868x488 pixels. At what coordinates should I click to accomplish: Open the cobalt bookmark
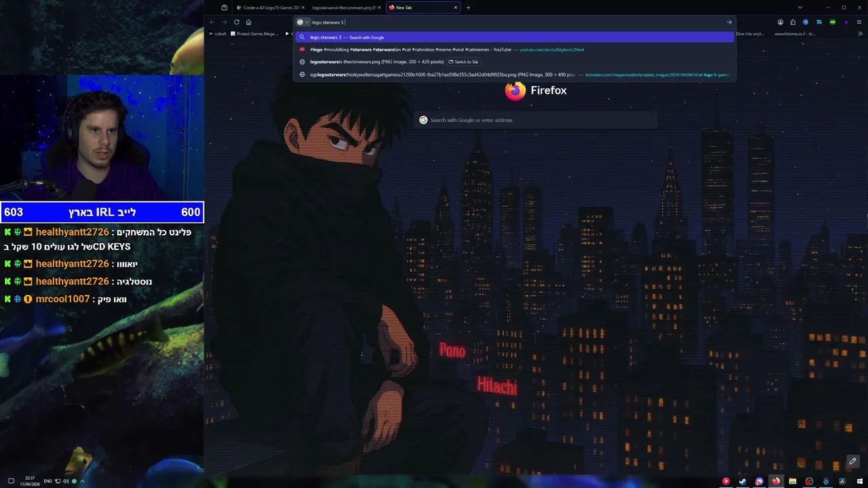pyautogui.click(x=218, y=34)
